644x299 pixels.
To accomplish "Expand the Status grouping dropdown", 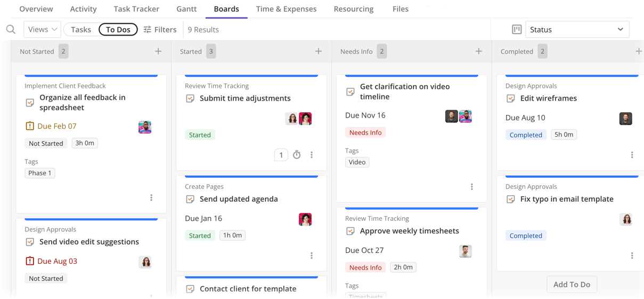I will click(577, 30).
